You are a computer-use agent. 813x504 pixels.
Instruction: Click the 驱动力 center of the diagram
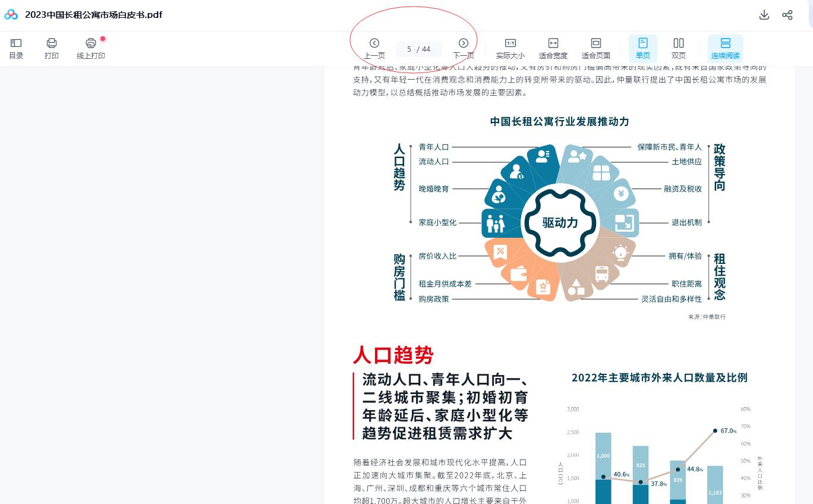[x=560, y=223]
